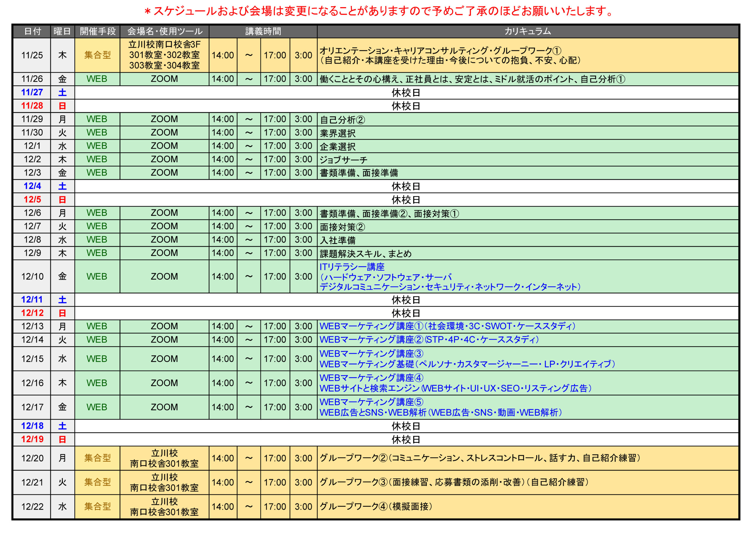
Task: Click ZOOM in the 12/16 row
Action: tap(164, 383)
